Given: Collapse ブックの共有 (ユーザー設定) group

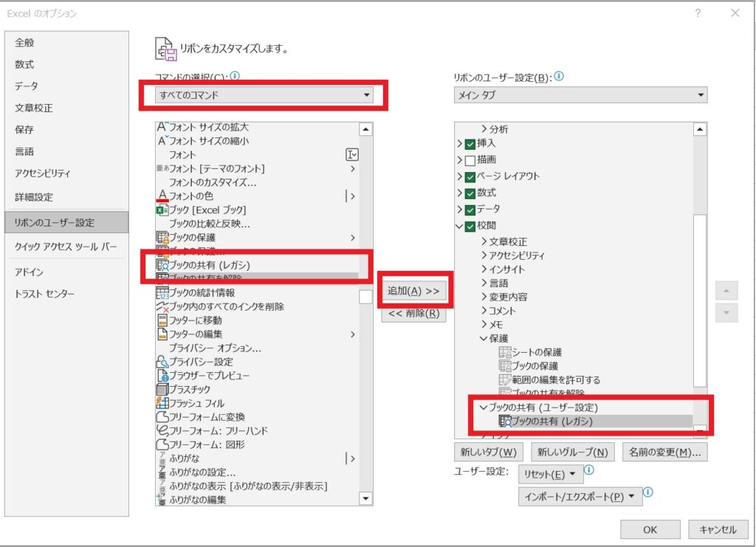Looking at the screenshot, I should (484, 407).
